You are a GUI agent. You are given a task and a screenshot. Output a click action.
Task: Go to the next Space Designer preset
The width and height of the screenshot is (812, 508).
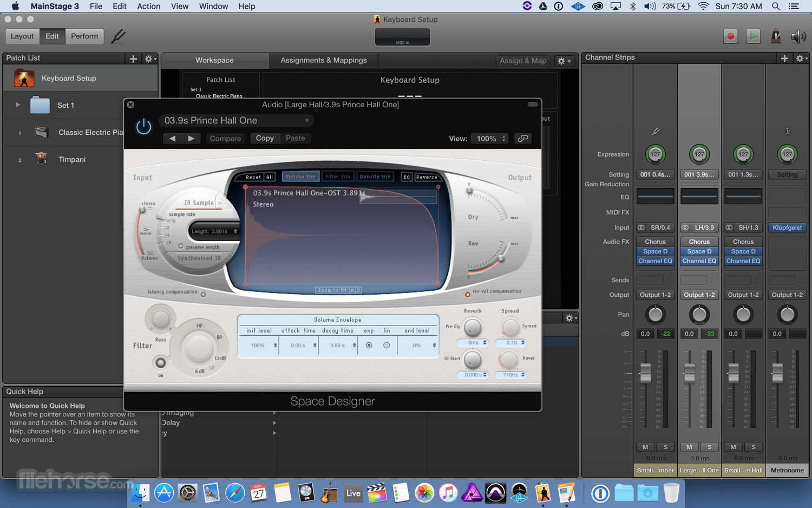click(191, 139)
